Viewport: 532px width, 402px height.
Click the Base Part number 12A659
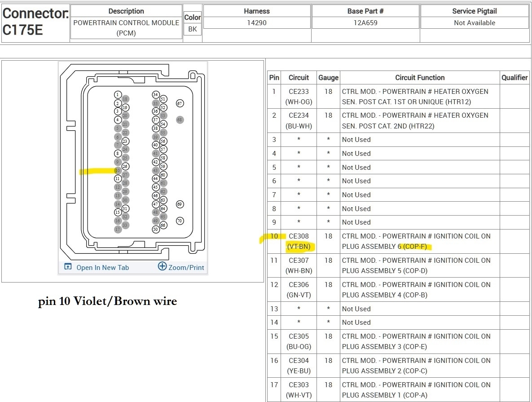(365, 23)
